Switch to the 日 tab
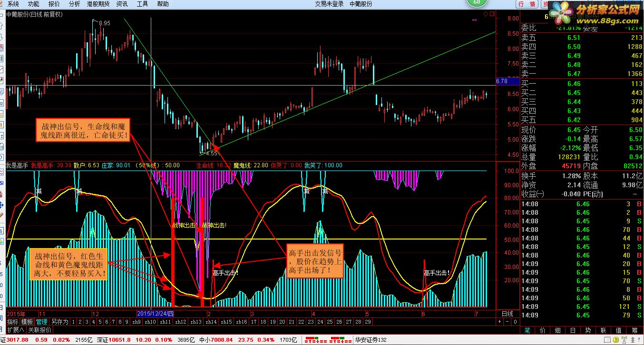644x345 pixels. coord(573,330)
